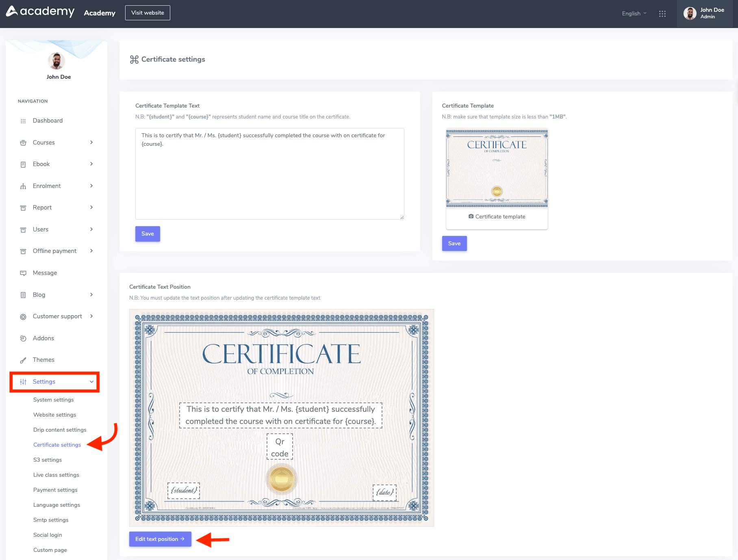Open System settings from the menu
This screenshot has width=738, height=560.
coord(53,400)
